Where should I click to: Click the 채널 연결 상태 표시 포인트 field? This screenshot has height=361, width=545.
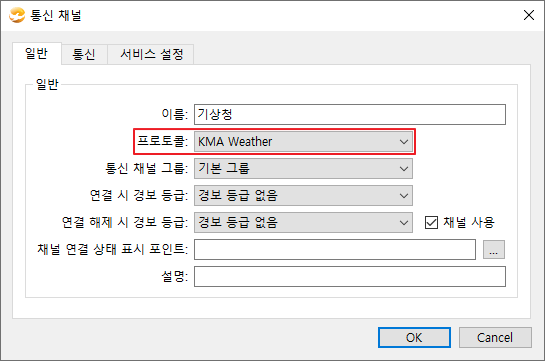335,249
